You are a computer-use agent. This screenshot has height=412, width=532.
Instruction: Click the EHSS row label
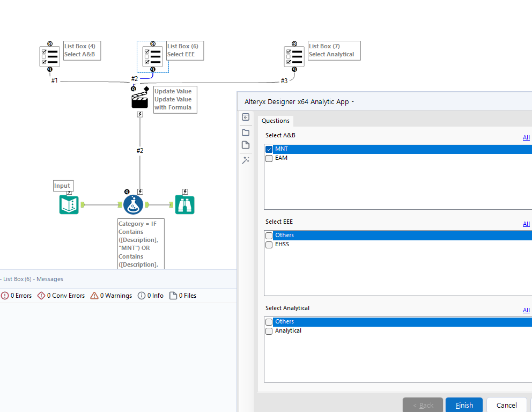point(282,244)
